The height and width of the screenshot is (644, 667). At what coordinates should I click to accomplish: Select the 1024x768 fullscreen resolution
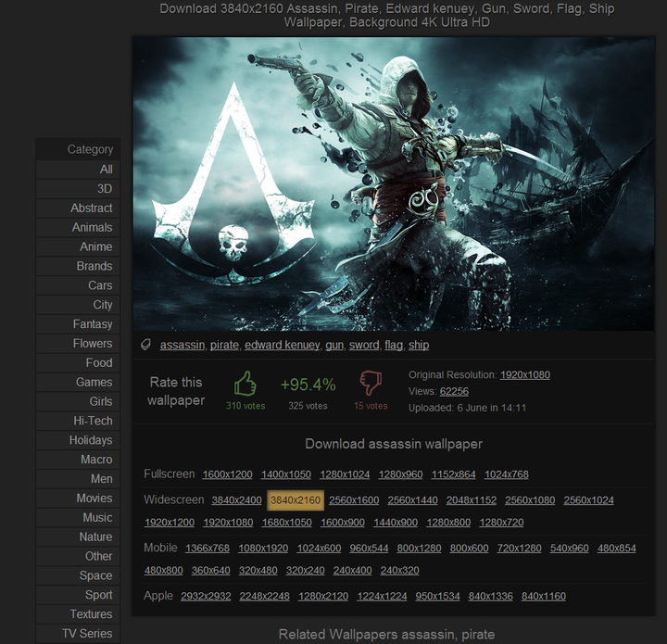click(x=506, y=474)
